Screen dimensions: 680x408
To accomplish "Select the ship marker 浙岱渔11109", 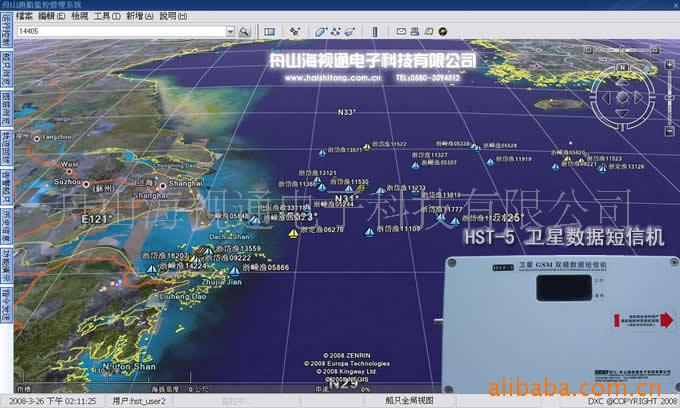I will pyautogui.click(x=369, y=232).
